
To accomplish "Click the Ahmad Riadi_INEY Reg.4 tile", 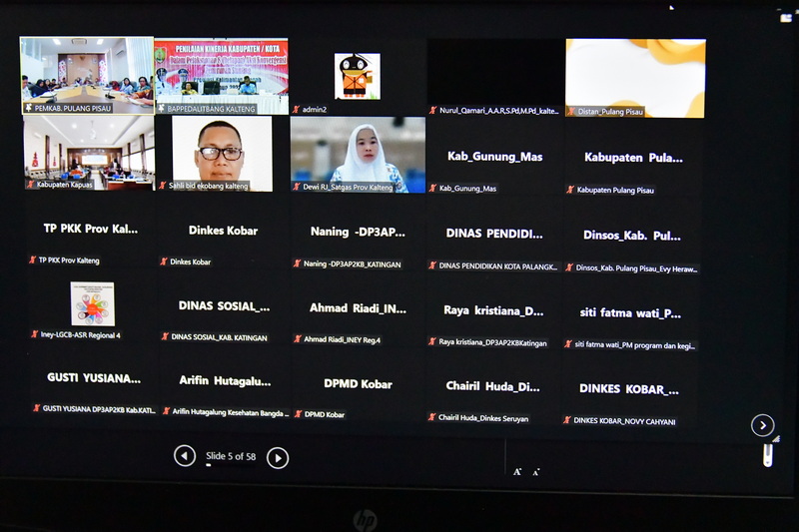I will (358, 308).
